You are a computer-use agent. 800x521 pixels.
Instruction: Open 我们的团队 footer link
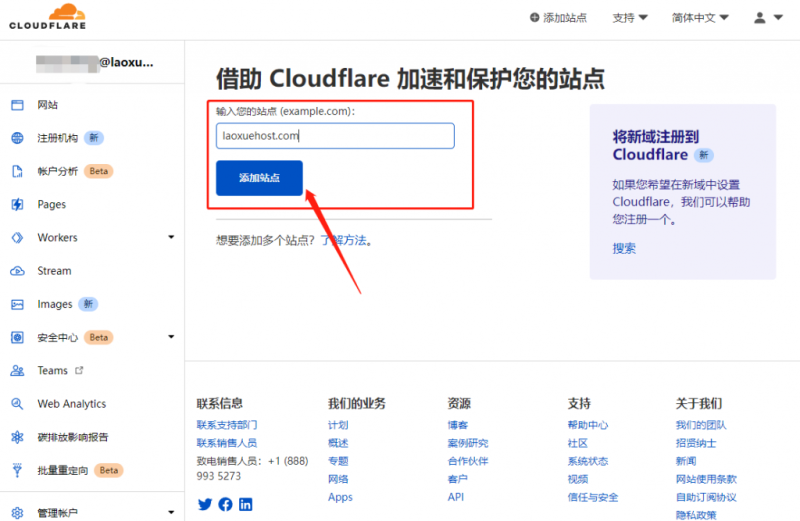pyautogui.click(x=701, y=425)
